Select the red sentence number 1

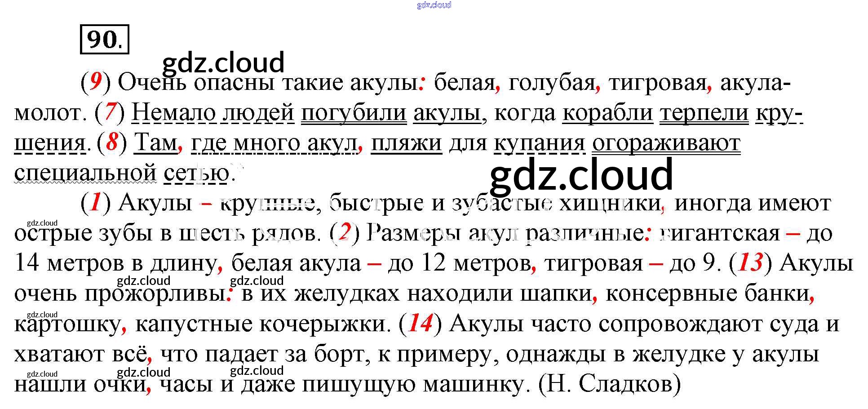pos(95,203)
